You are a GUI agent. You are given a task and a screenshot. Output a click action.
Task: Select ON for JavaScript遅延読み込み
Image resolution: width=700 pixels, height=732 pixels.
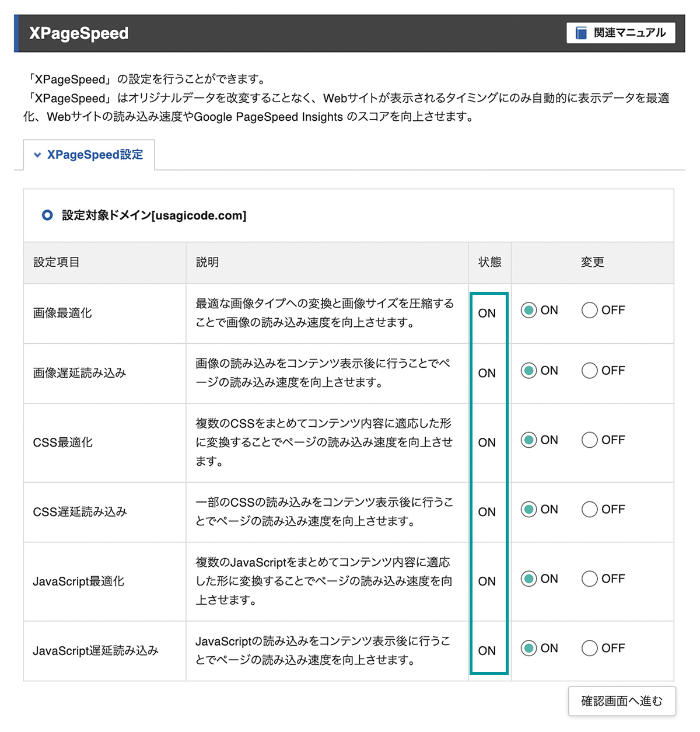pyautogui.click(x=529, y=648)
